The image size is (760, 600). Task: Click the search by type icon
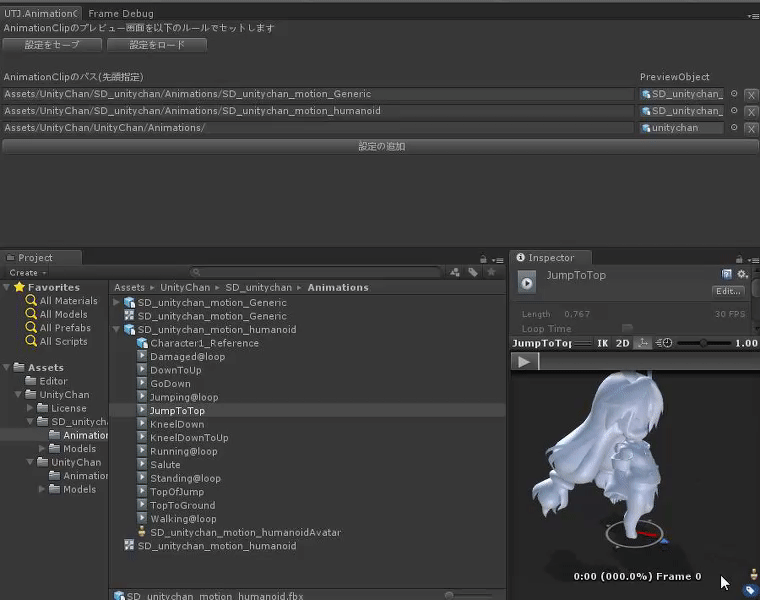pos(455,272)
